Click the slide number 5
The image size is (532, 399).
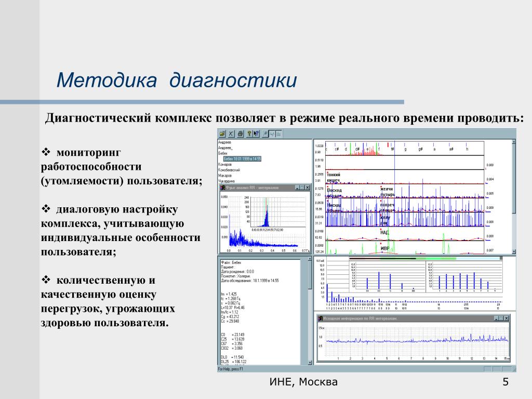[x=506, y=382]
